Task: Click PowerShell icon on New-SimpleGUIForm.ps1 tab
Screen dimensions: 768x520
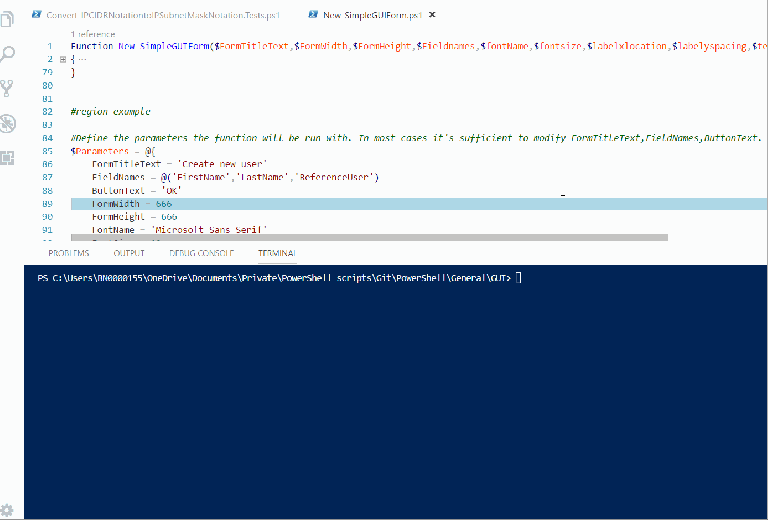Action: point(313,15)
